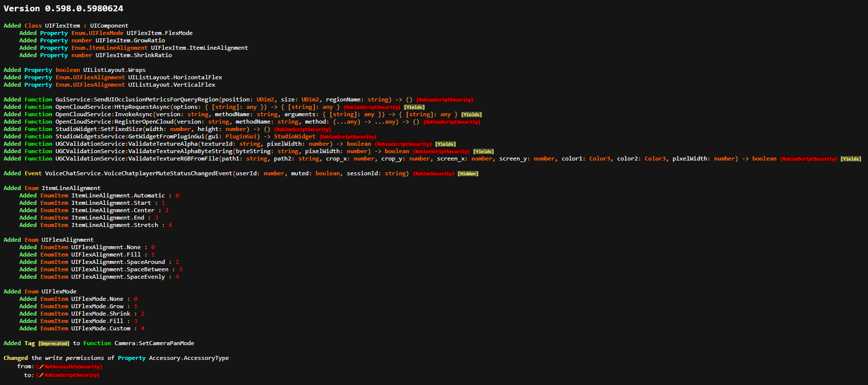This screenshot has width=868, height=385.
Task: Click the RobloxScriptSecurity tag on the SetFixedSize row
Action: click(x=303, y=129)
